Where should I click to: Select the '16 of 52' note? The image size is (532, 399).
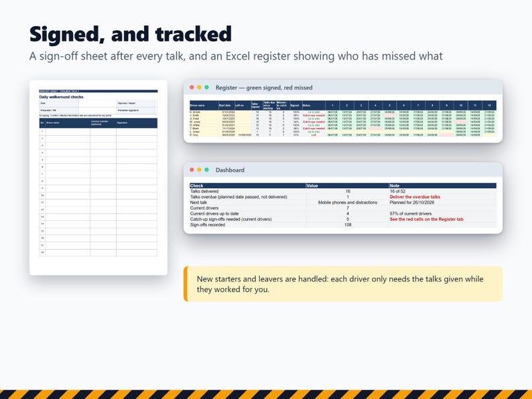click(397, 191)
